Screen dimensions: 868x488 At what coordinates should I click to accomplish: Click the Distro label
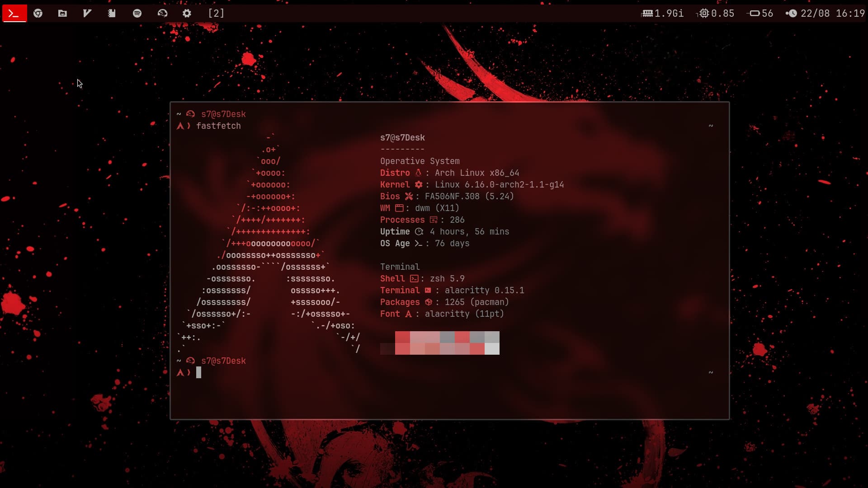pyautogui.click(x=395, y=173)
